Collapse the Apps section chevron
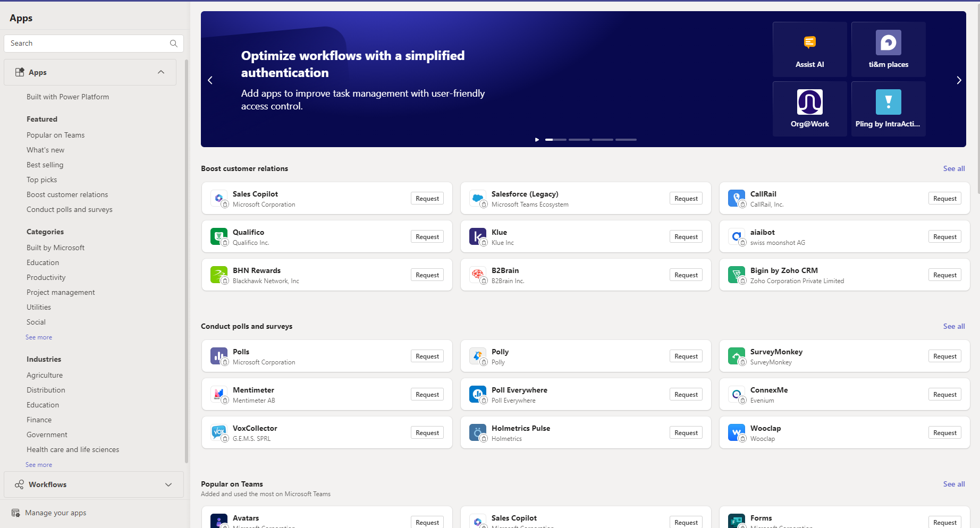The image size is (980, 528). pos(161,72)
